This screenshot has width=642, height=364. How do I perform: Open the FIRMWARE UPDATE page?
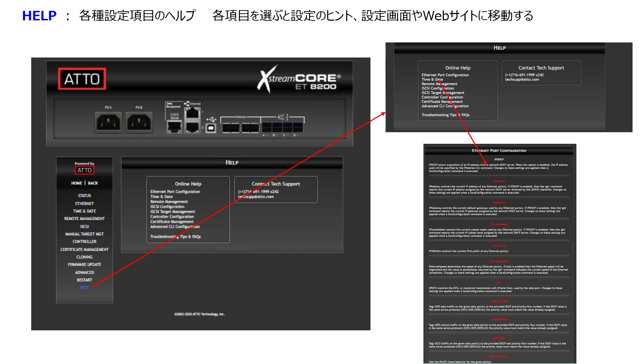(84, 264)
